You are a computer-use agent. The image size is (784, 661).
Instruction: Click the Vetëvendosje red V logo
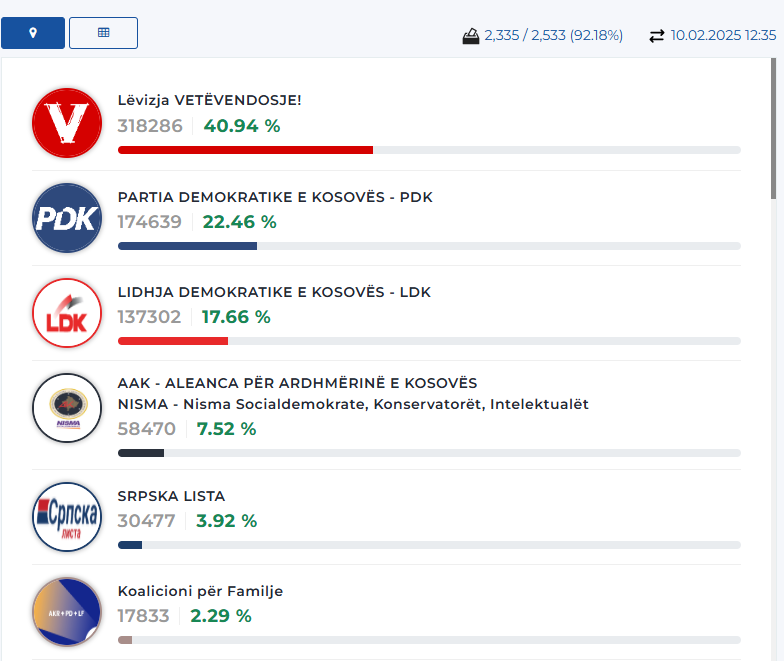point(67,123)
